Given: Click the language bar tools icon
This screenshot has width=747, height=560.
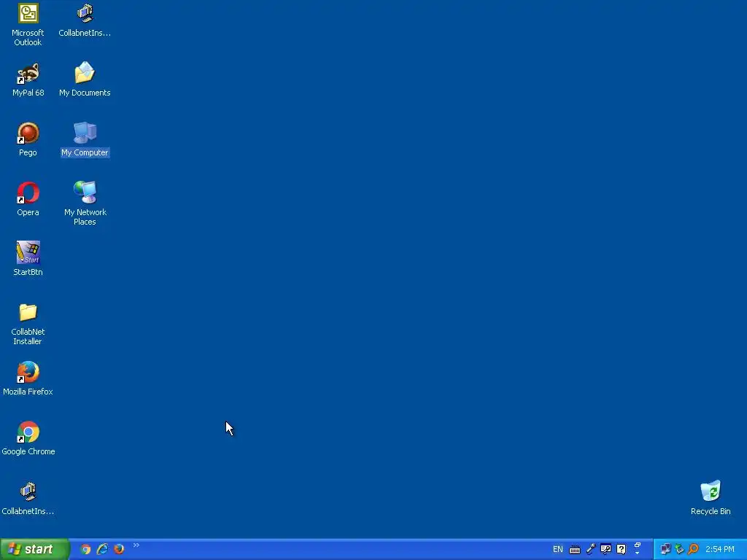Looking at the screenshot, I should [x=606, y=549].
